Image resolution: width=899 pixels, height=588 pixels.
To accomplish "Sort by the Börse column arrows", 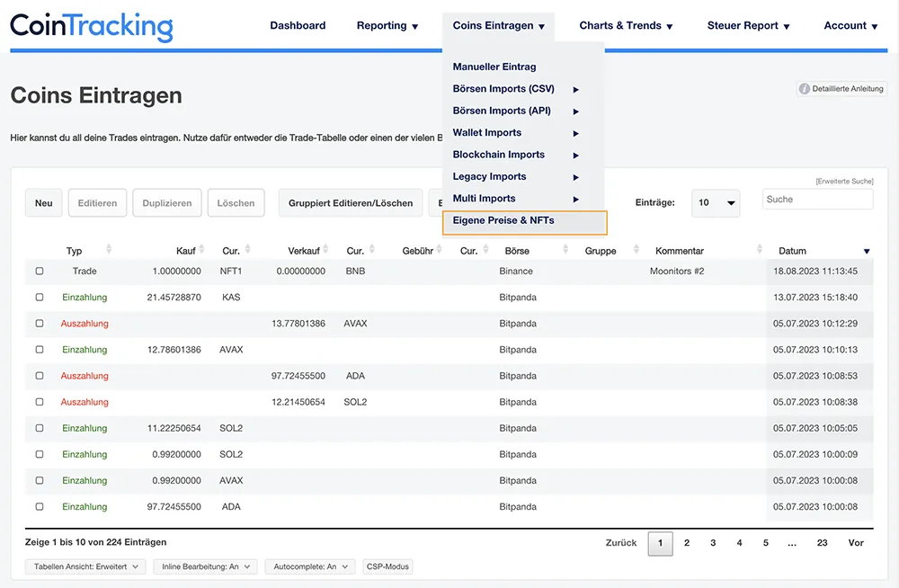I will point(565,249).
